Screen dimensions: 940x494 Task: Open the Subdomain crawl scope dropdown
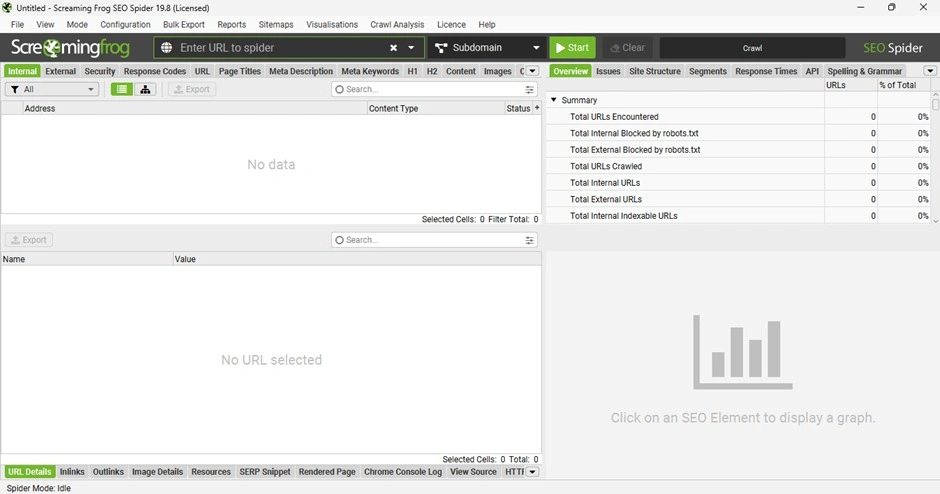[487, 47]
